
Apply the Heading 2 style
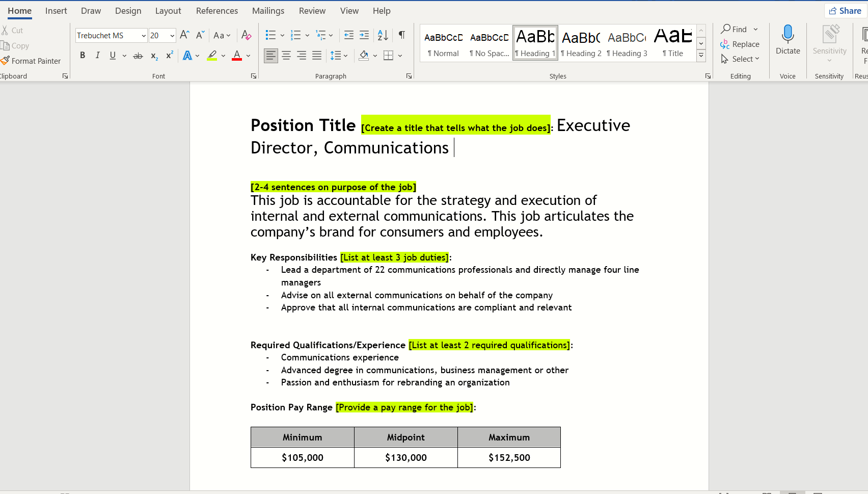click(581, 43)
